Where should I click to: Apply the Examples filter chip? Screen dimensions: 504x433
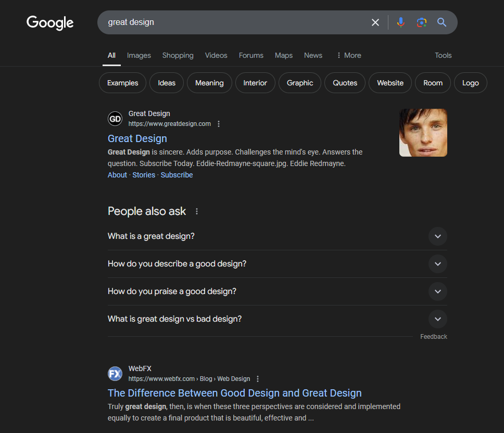coord(122,83)
